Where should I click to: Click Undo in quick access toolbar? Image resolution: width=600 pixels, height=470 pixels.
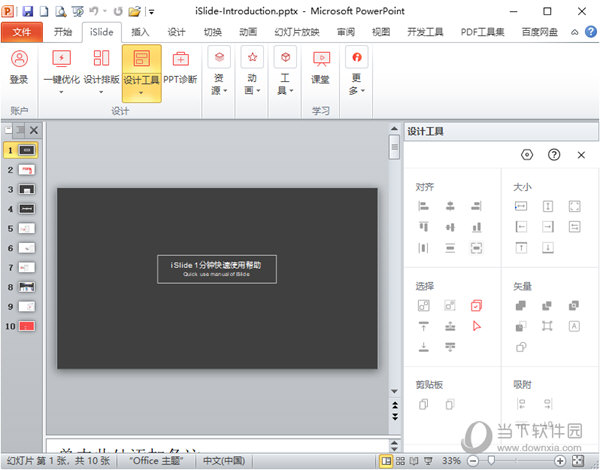click(x=94, y=11)
